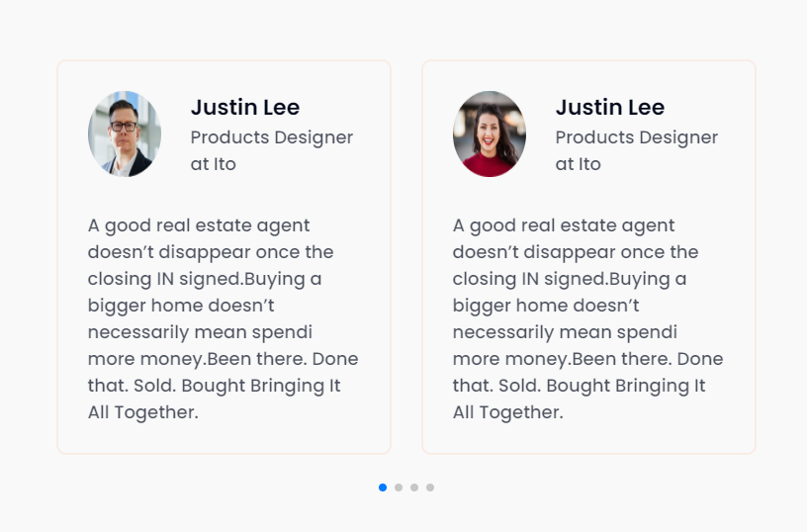Open Justin Lee name in left card
This screenshot has width=807, height=532.
tap(245, 107)
